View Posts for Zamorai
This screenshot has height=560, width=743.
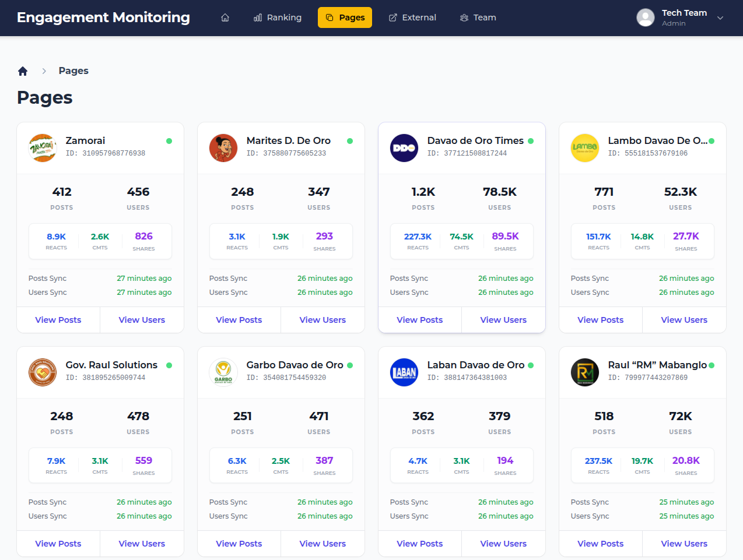[x=58, y=320]
